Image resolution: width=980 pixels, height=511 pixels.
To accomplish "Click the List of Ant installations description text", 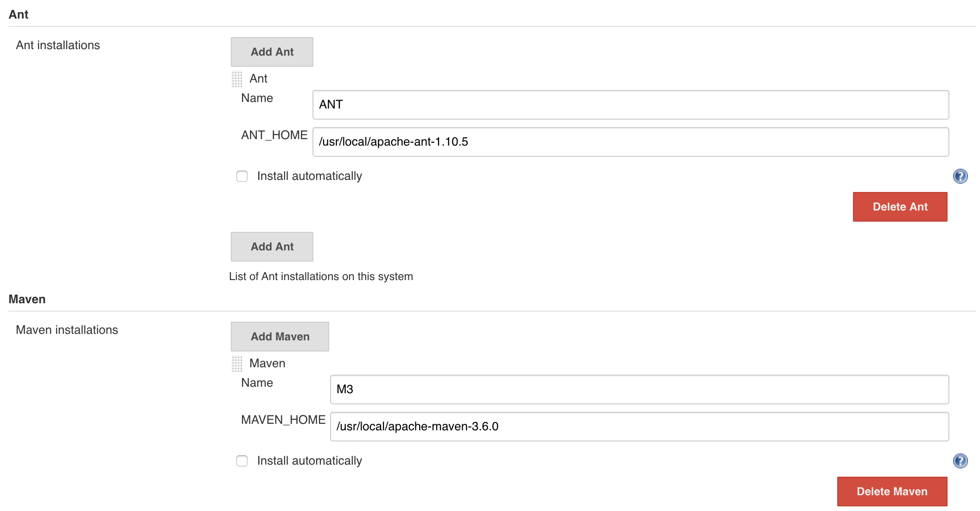I will [x=321, y=276].
